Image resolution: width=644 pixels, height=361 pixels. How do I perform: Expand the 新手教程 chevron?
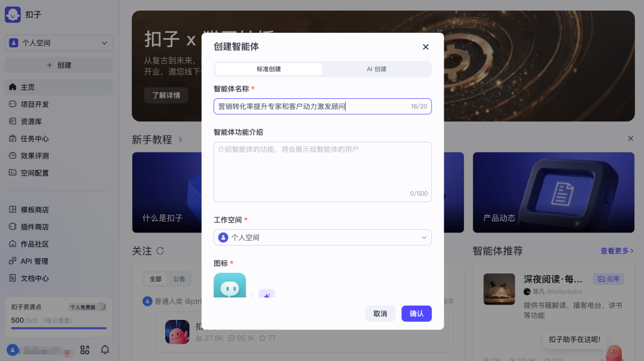[181, 140]
